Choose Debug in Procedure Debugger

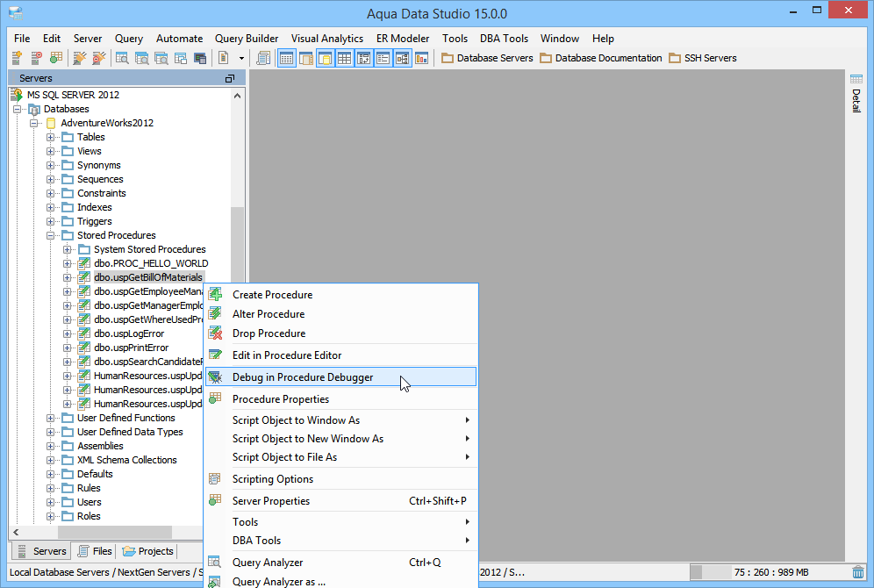[341, 377]
